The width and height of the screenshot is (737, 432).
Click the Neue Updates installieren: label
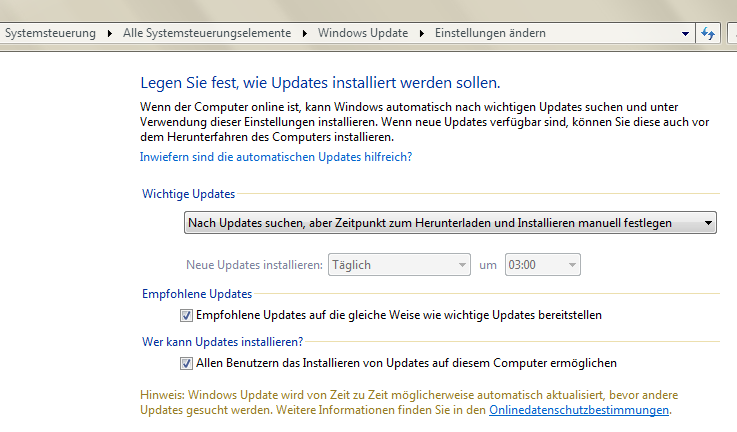coord(254,265)
